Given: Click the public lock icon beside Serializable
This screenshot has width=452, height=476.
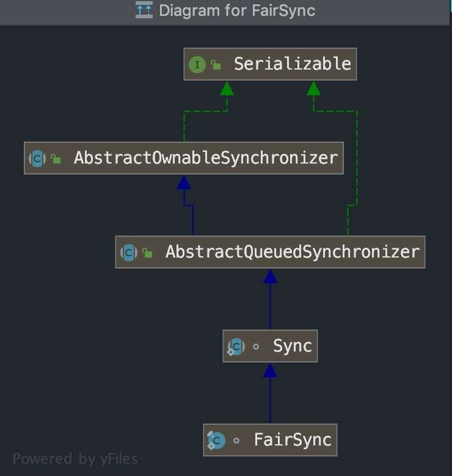Looking at the screenshot, I should pos(216,65).
